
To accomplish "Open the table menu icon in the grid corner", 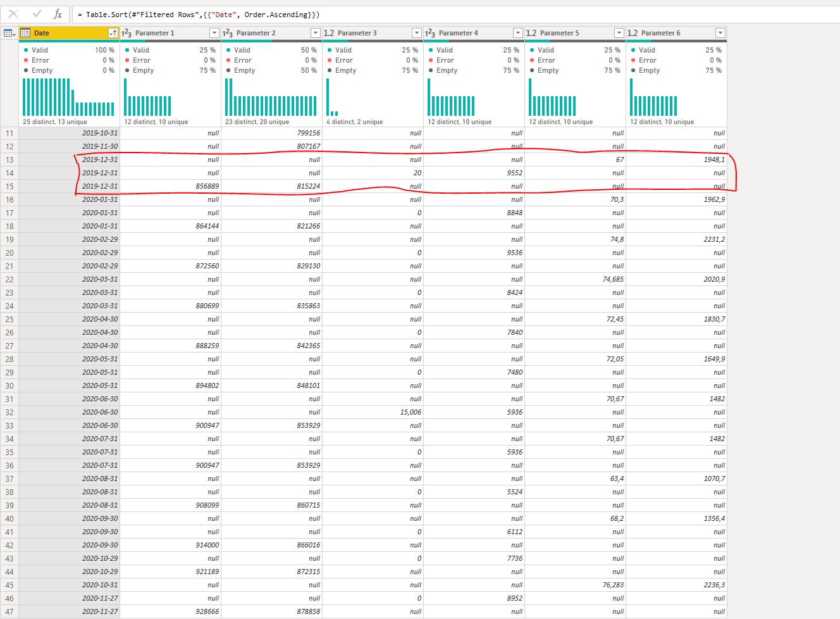I will [9, 33].
